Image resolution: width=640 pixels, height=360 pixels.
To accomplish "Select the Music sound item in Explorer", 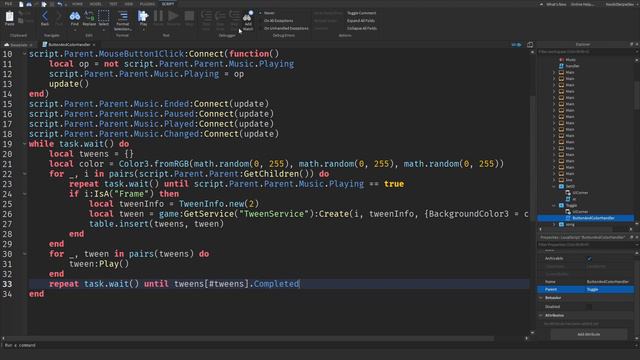I will tap(571, 60).
